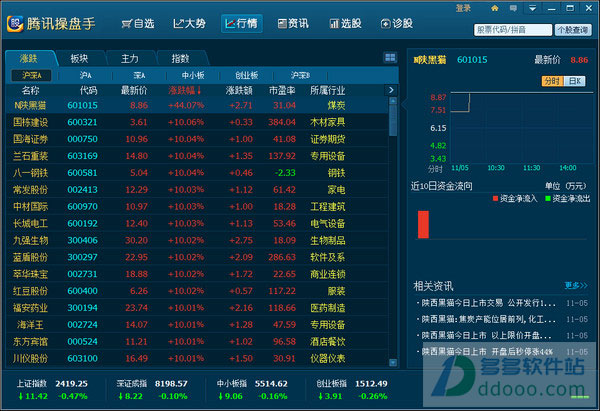The image size is (600, 411).
Task: Select the 福安药业 stock row
Action: pos(197,308)
